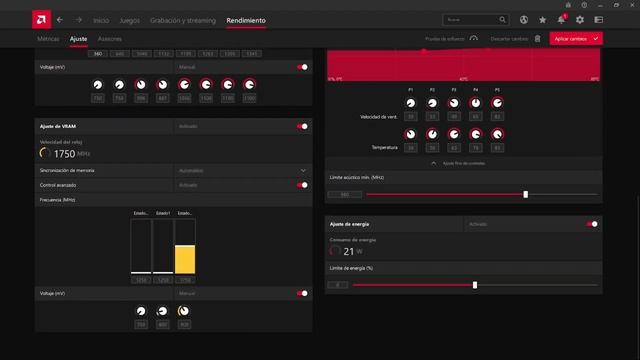Click P4 fan speed knob
This screenshot has width=640, height=360.
point(476,103)
